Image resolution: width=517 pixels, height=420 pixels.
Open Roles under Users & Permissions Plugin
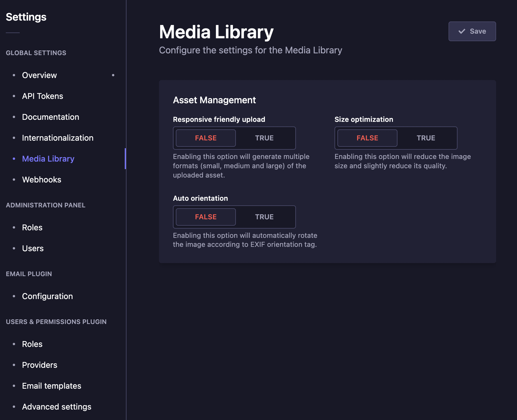coord(32,344)
